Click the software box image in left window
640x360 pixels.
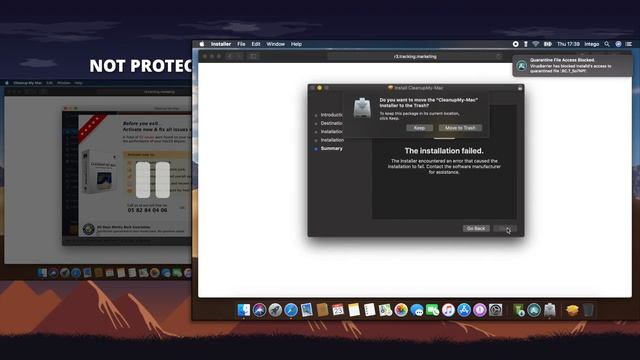pyautogui.click(x=100, y=172)
